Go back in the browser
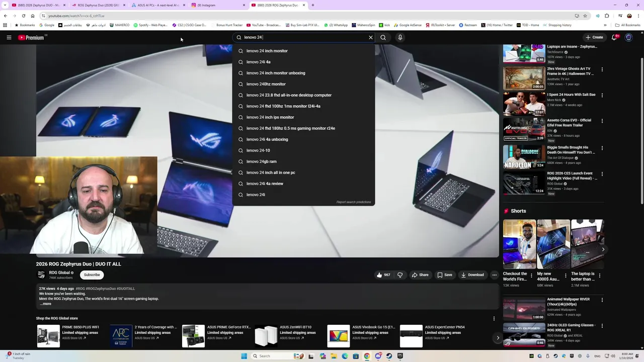 point(6,16)
